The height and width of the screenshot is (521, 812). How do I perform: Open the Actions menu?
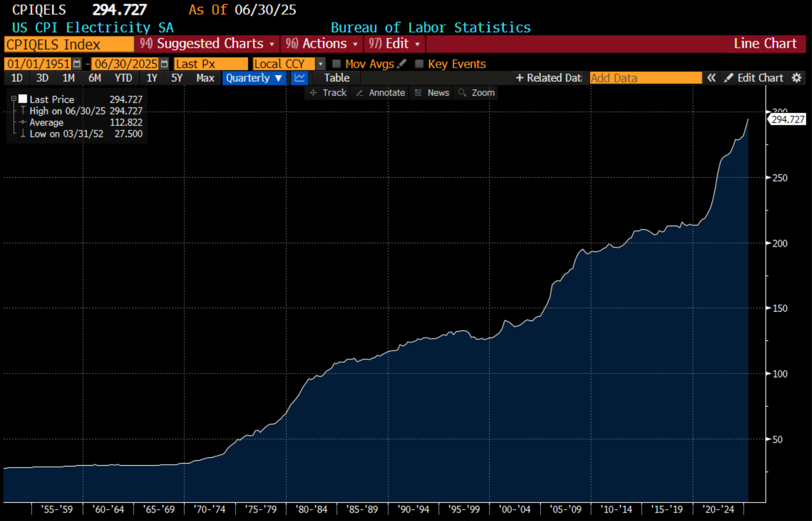(x=321, y=44)
